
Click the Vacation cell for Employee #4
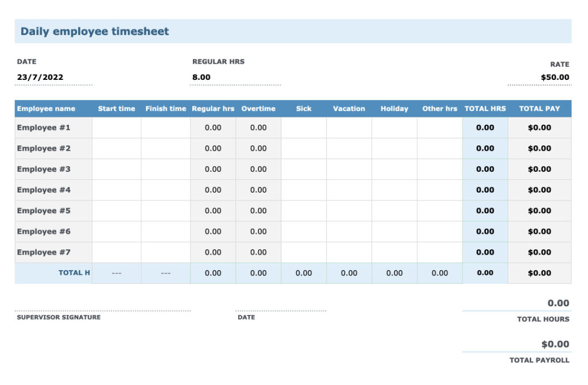click(x=349, y=190)
